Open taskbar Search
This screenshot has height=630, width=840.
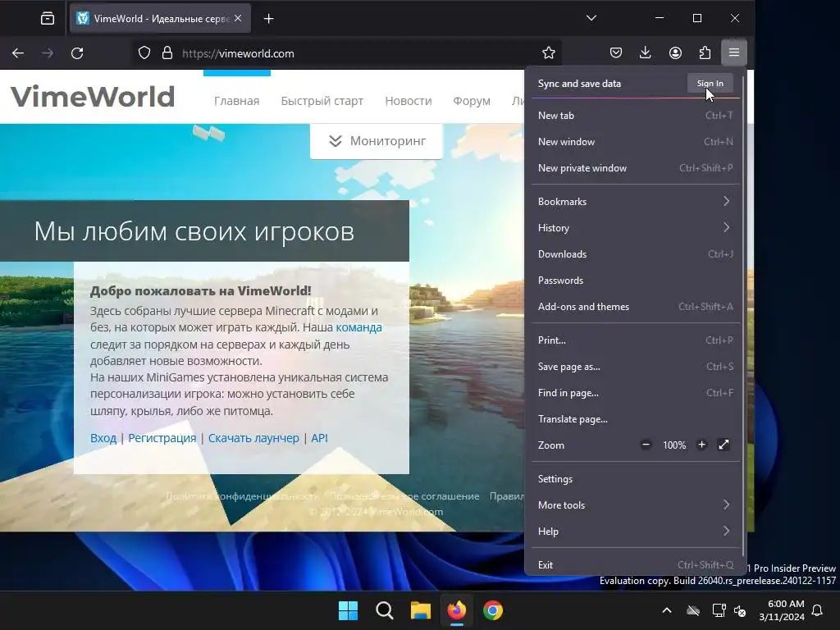(x=384, y=610)
